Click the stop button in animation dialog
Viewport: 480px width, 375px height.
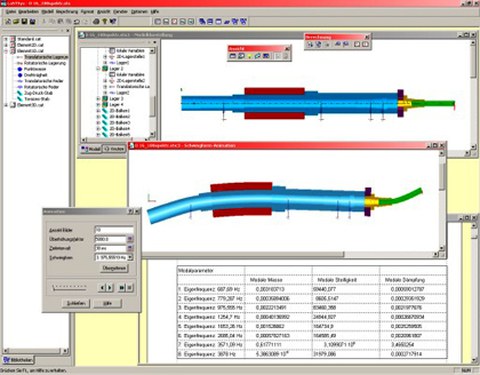coord(130,287)
